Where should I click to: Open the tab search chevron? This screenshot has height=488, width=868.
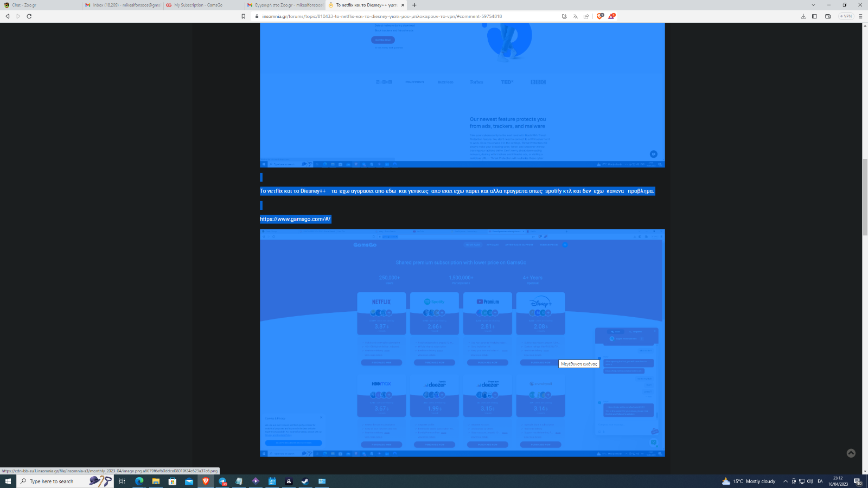point(813,5)
